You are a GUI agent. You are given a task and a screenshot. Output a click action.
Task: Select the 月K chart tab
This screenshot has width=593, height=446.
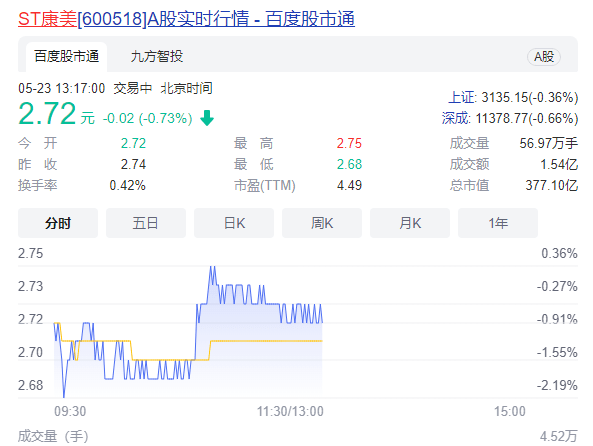[410, 223]
